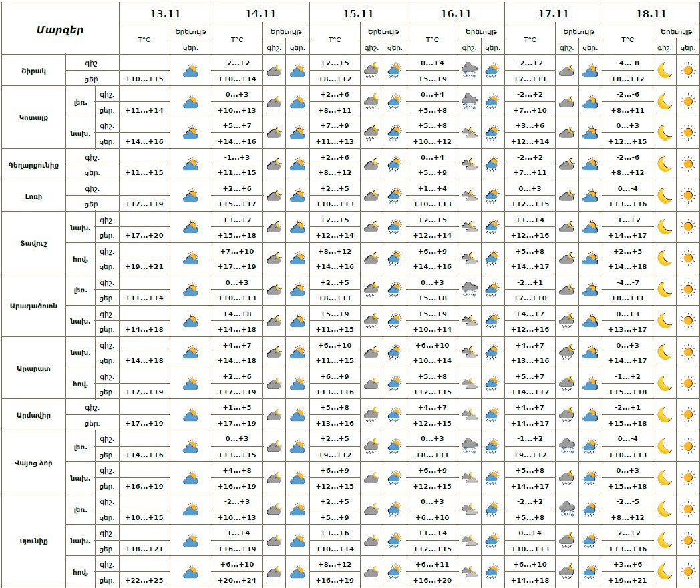Select the 18.11 date column header

click(651, 13)
